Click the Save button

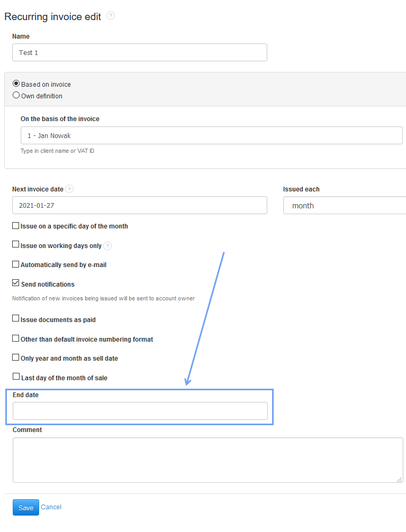(x=25, y=507)
